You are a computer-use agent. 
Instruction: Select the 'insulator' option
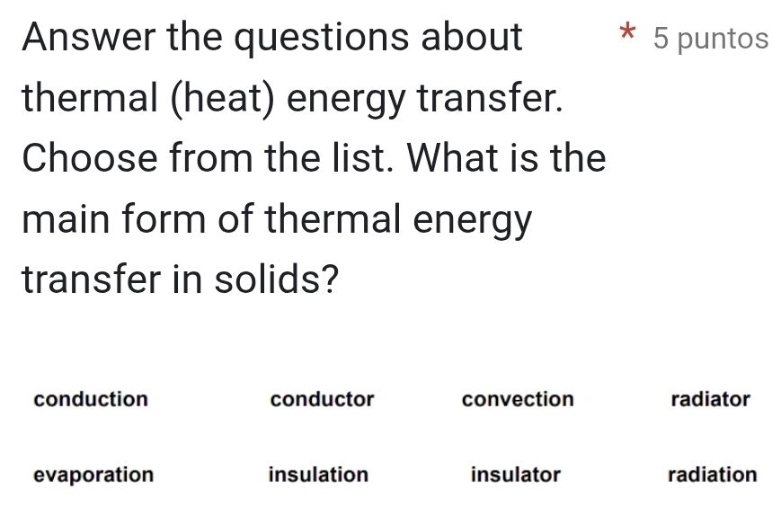tap(515, 474)
